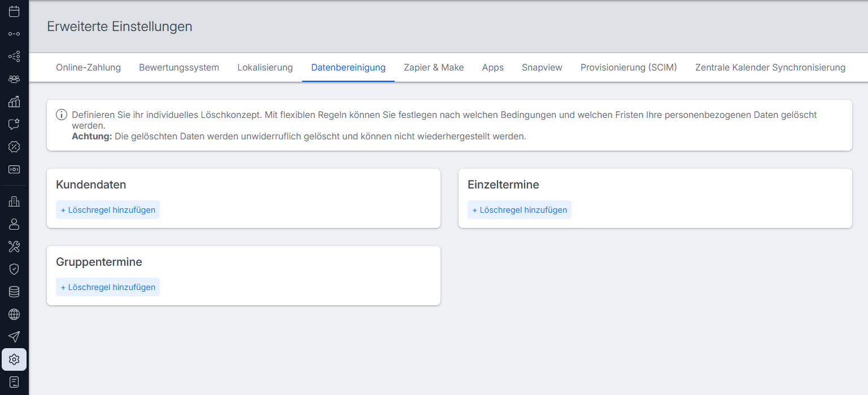
Task: Open the Bewertungssystem tab
Action: [179, 68]
